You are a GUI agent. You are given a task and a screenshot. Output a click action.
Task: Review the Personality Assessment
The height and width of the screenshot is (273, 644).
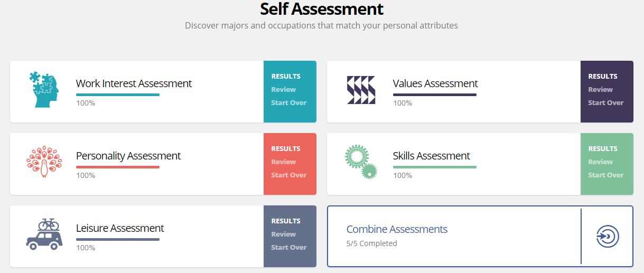pyautogui.click(x=284, y=162)
